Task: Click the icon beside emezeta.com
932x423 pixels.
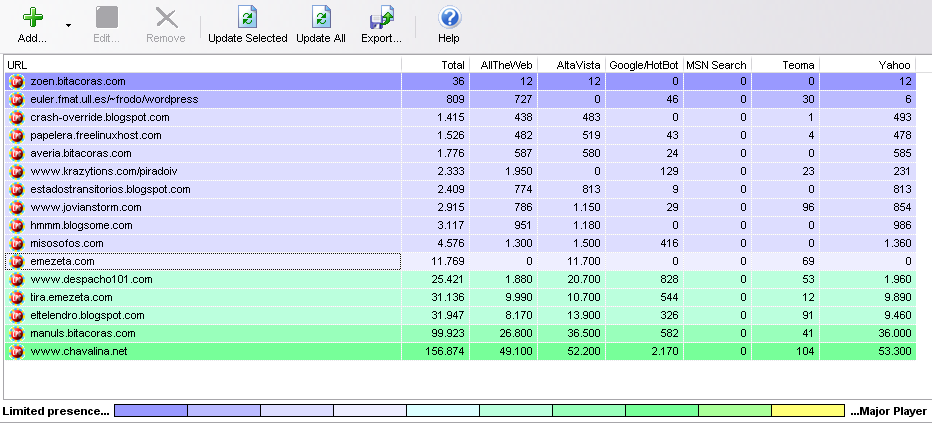Action: click(x=17, y=261)
